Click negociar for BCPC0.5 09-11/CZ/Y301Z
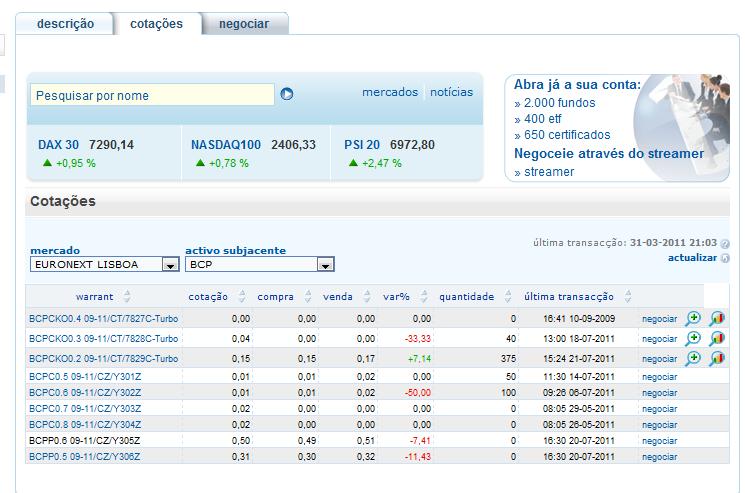Screen dimensions: 745x493 [659, 377]
